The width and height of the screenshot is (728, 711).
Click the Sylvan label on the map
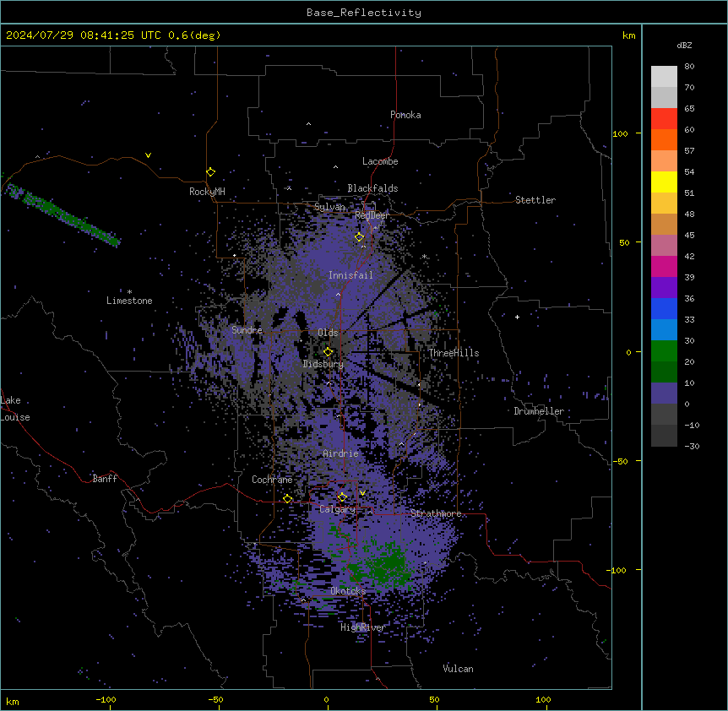(x=329, y=207)
